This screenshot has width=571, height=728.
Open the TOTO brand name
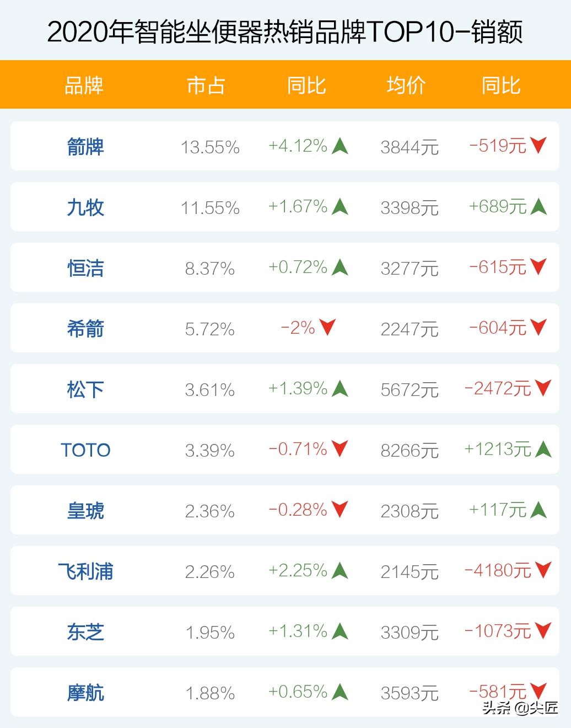pos(85,451)
